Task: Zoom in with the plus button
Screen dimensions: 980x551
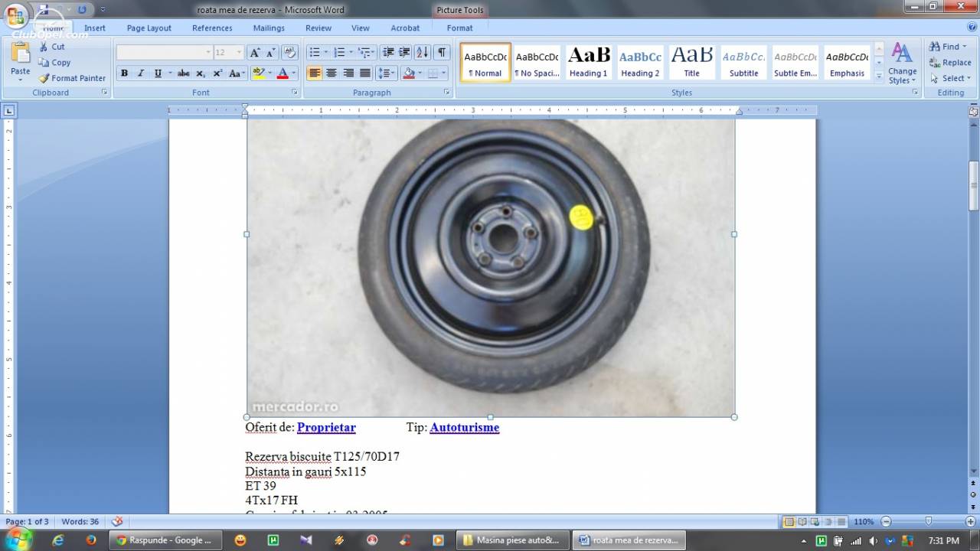Action: coord(970,521)
